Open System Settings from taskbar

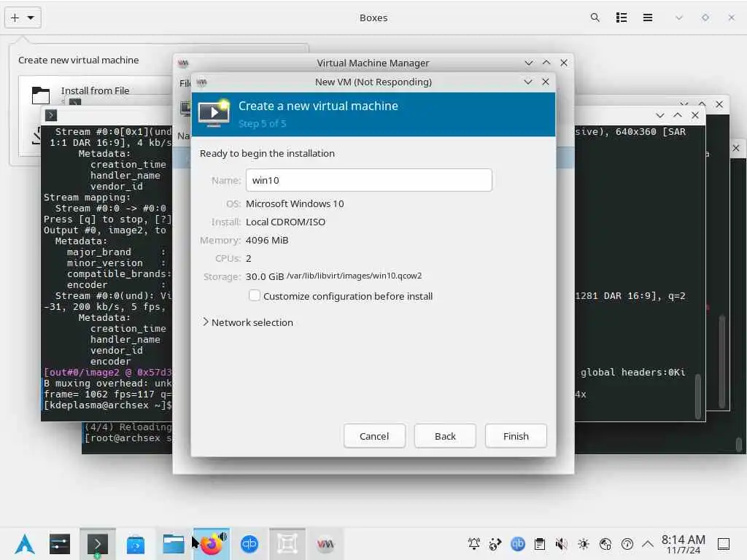tap(60, 544)
